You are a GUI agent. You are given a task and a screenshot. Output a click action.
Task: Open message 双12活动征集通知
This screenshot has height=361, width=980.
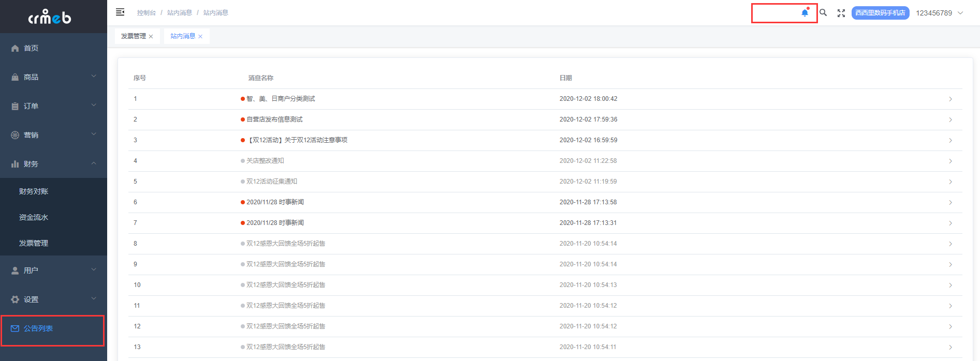tap(272, 182)
